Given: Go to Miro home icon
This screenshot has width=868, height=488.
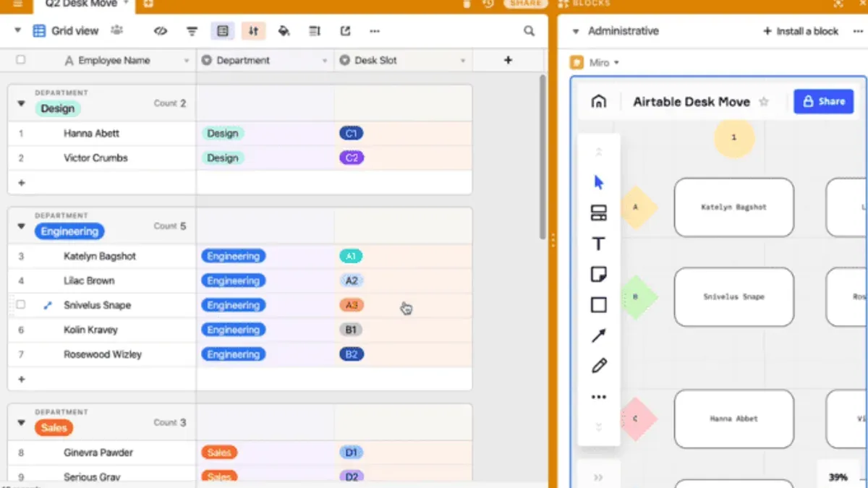Looking at the screenshot, I should 599,101.
